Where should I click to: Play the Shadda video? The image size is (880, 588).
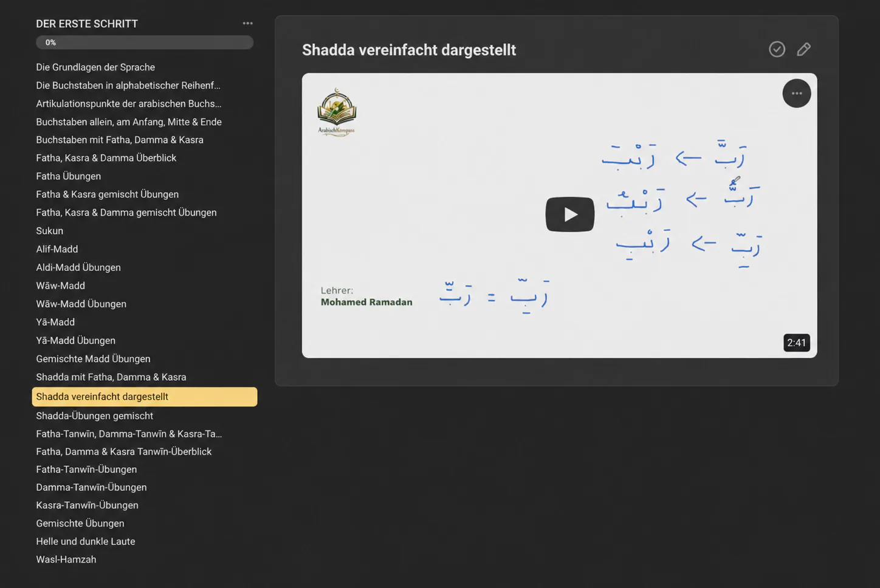click(x=569, y=214)
